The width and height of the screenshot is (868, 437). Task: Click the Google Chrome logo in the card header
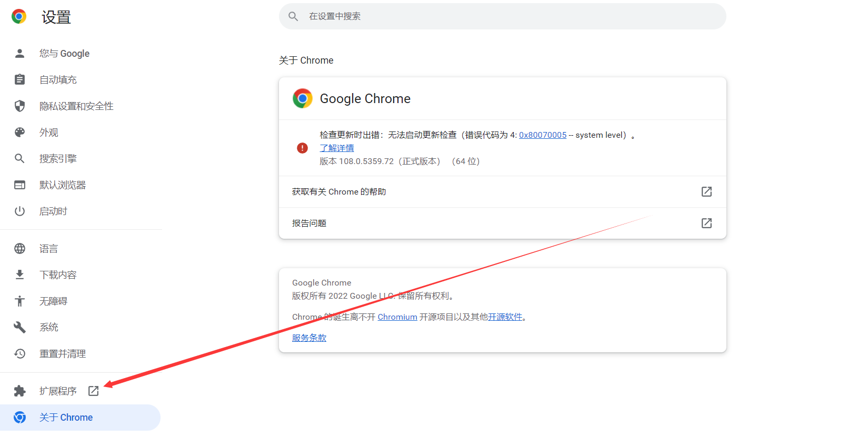[x=303, y=98]
